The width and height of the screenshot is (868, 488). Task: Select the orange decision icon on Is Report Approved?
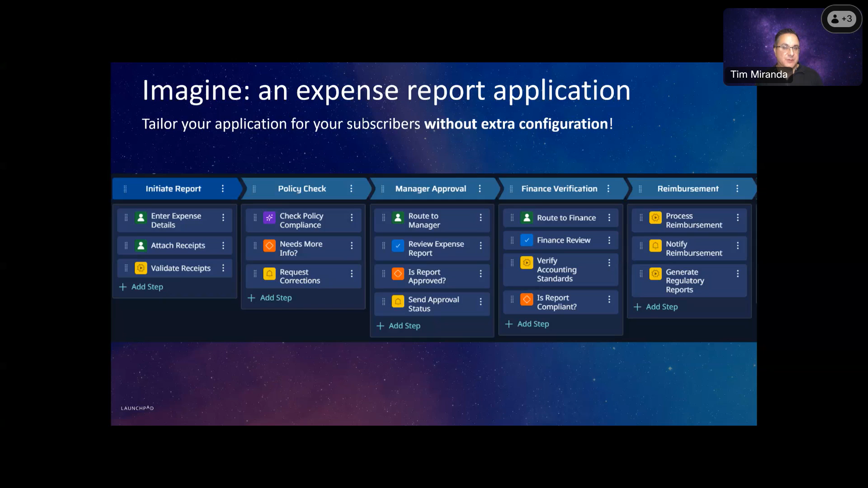(x=398, y=274)
